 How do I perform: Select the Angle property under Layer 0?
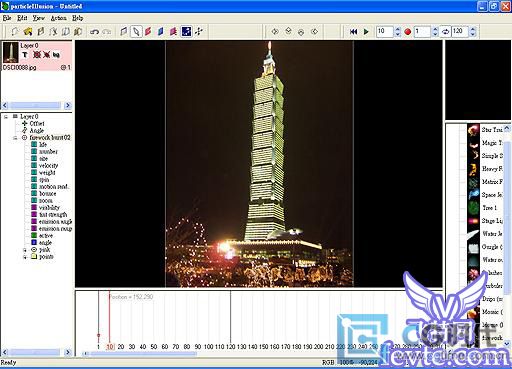[37, 131]
